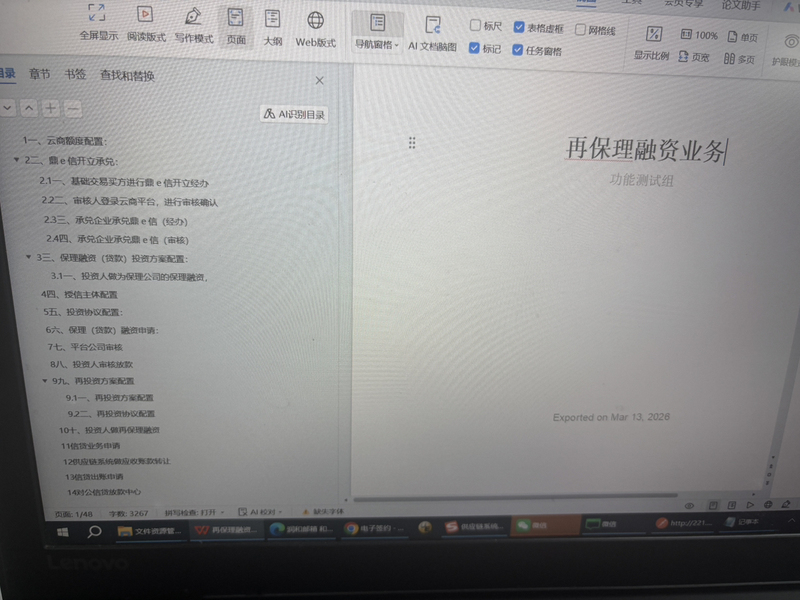Open the http://221… taskbar window
The image size is (800, 600).
[x=684, y=523]
